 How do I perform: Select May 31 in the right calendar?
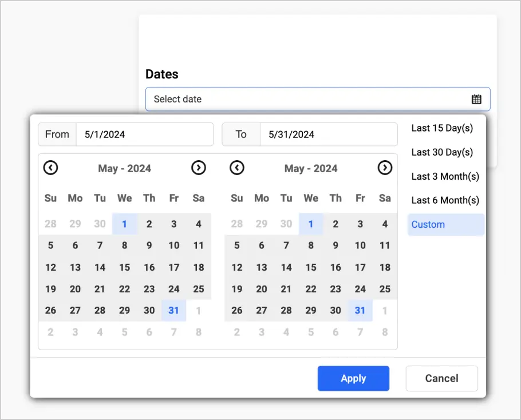(360, 311)
